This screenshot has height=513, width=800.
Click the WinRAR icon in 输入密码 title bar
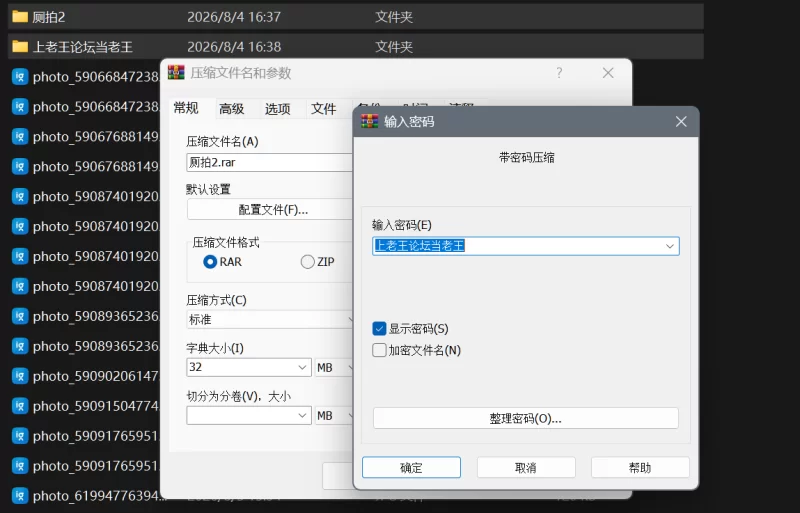[369, 121]
